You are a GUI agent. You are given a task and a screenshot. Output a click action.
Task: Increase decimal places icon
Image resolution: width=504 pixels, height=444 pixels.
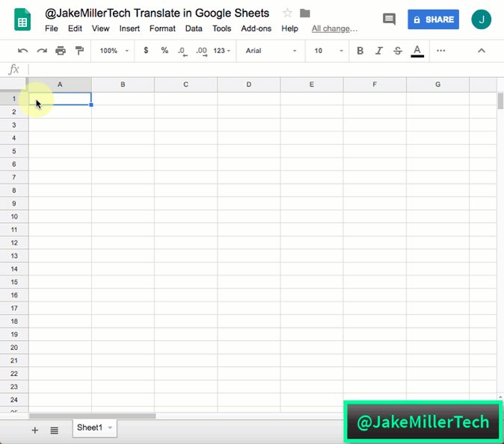click(x=202, y=52)
